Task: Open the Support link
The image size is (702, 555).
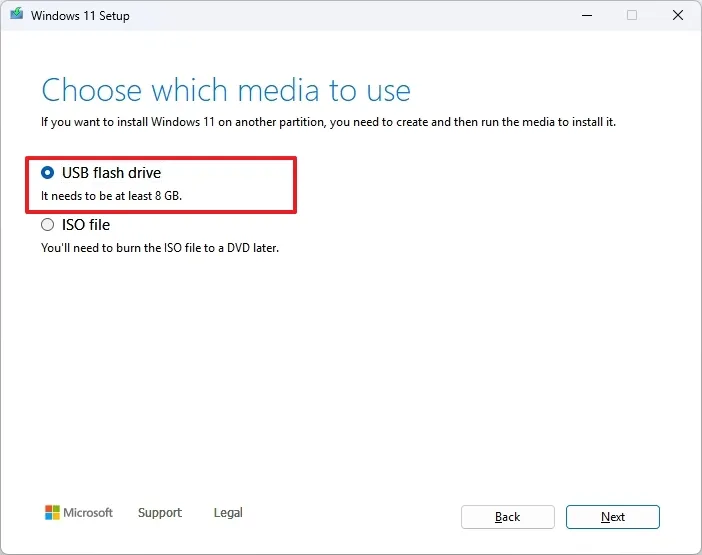Action: pos(160,513)
